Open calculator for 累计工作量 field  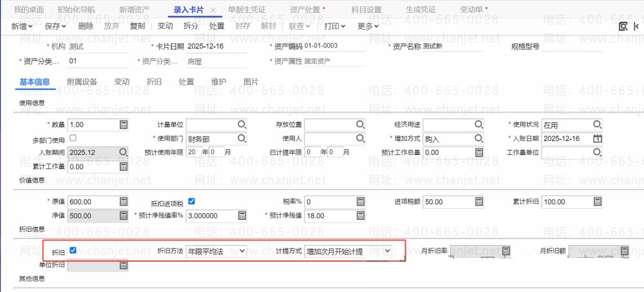click(123, 167)
